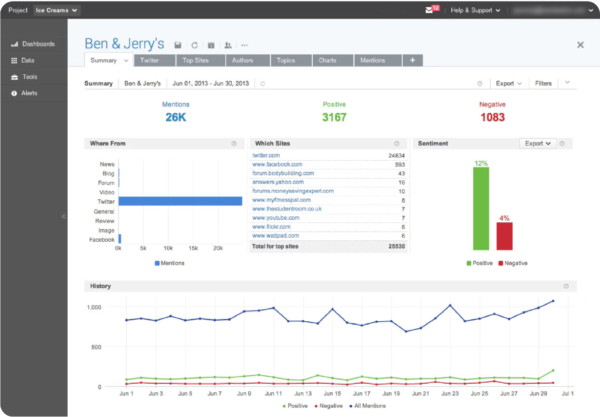Screen dimensions: 600x417
Task: Switch to the Charts tab
Action: click(x=333, y=60)
